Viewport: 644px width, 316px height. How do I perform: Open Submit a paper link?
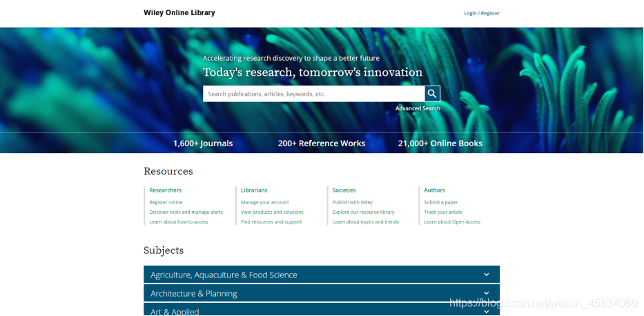point(441,202)
